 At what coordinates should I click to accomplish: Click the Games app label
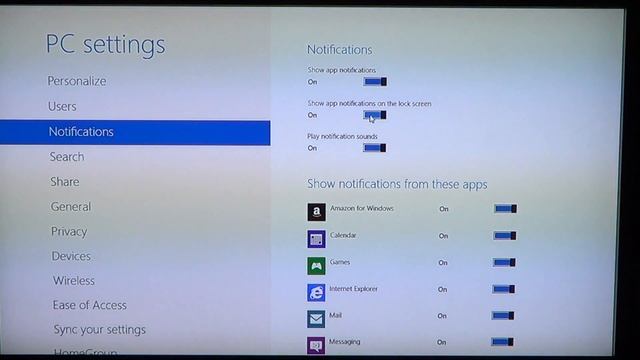coord(340,262)
